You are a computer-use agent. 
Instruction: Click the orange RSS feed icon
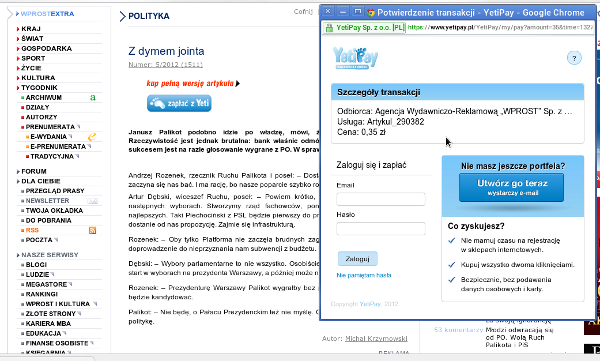92,230
